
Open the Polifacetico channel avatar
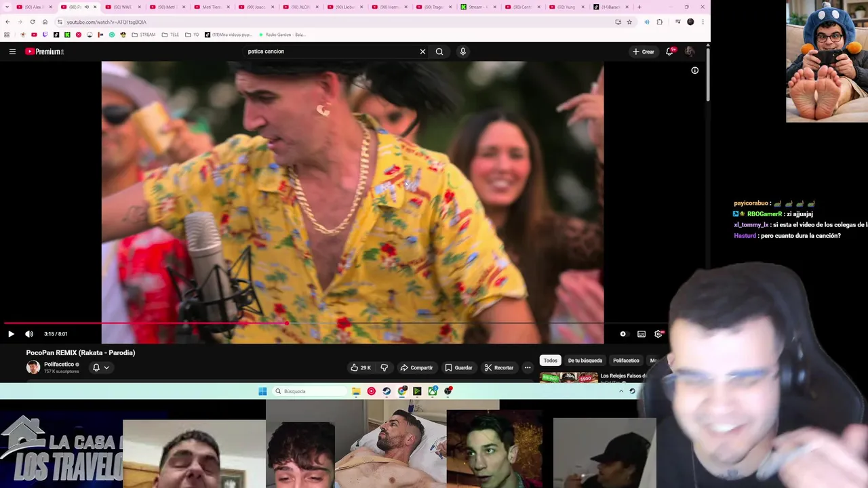pyautogui.click(x=33, y=367)
